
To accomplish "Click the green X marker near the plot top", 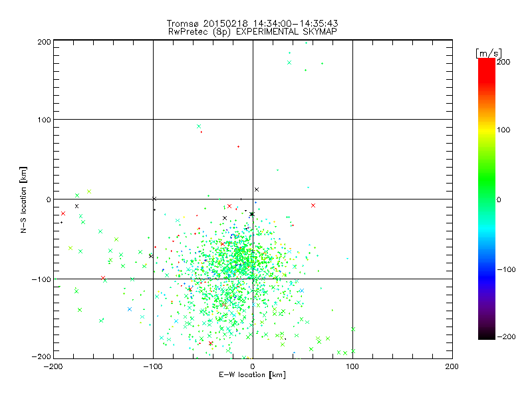I will [x=289, y=63].
